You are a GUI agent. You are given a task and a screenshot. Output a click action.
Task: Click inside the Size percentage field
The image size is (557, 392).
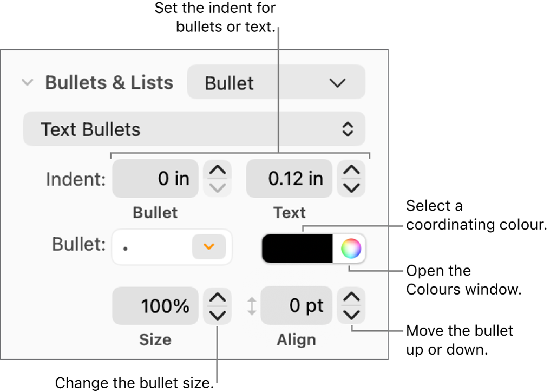[155, 305]
